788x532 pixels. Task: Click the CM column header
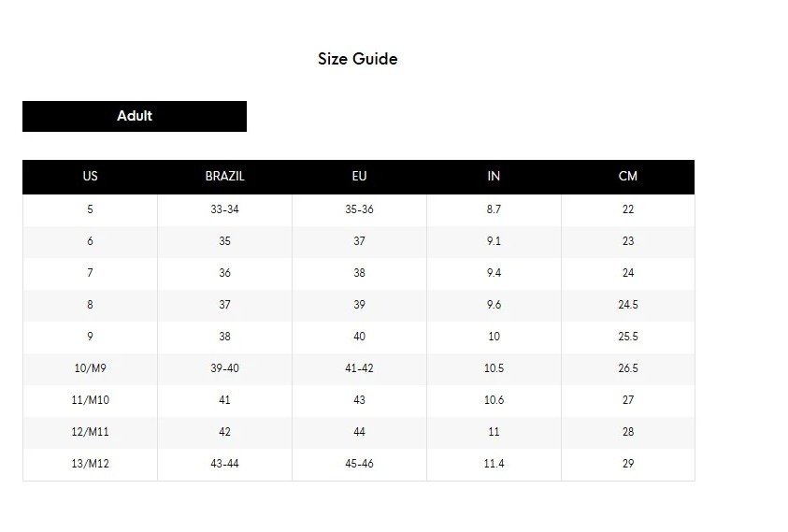(x=628, y=176)
